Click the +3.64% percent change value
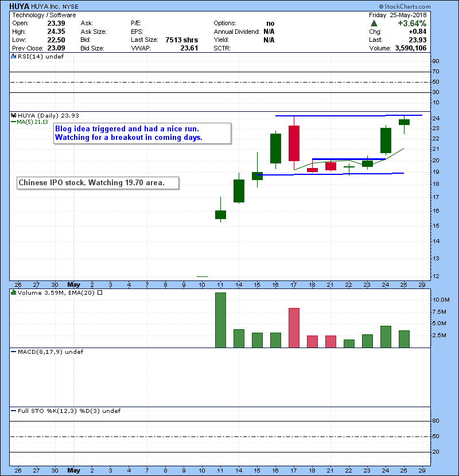 [412, 24]
